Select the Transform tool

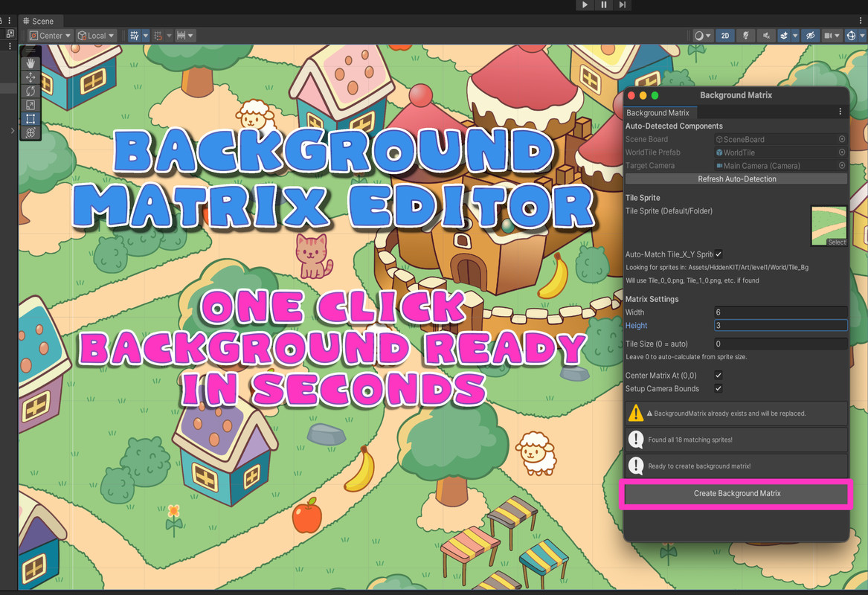tap(30, 132)
